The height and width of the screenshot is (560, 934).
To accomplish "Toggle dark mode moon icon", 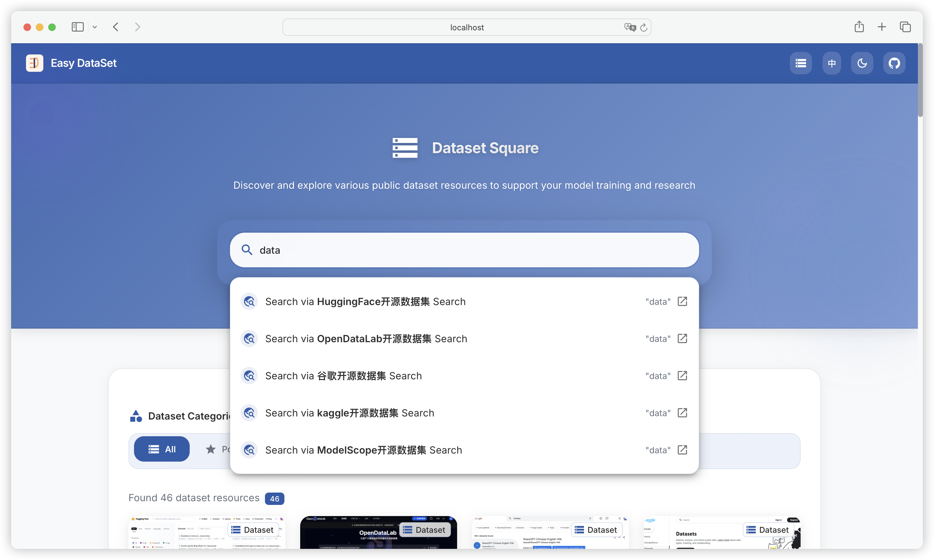I will point(862,63).
